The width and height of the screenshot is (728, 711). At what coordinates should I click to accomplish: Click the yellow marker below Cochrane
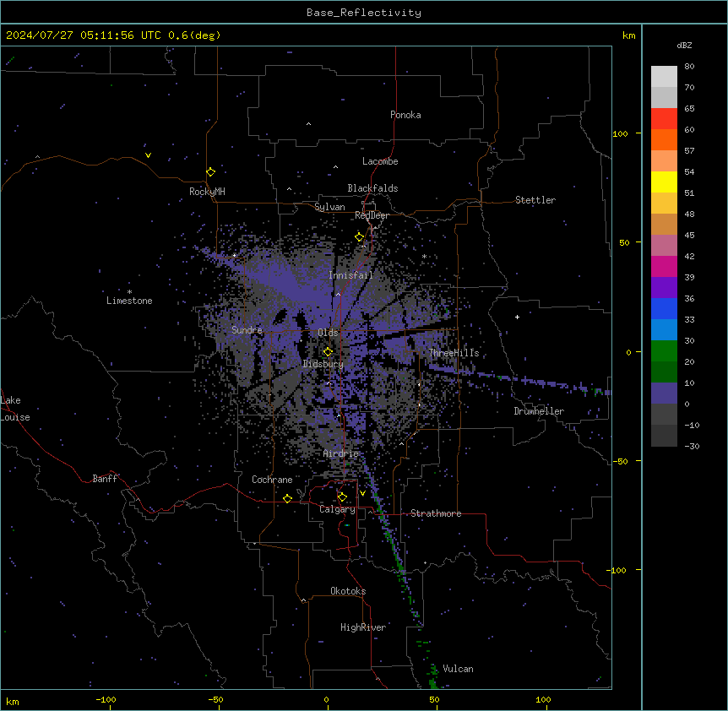287,498
